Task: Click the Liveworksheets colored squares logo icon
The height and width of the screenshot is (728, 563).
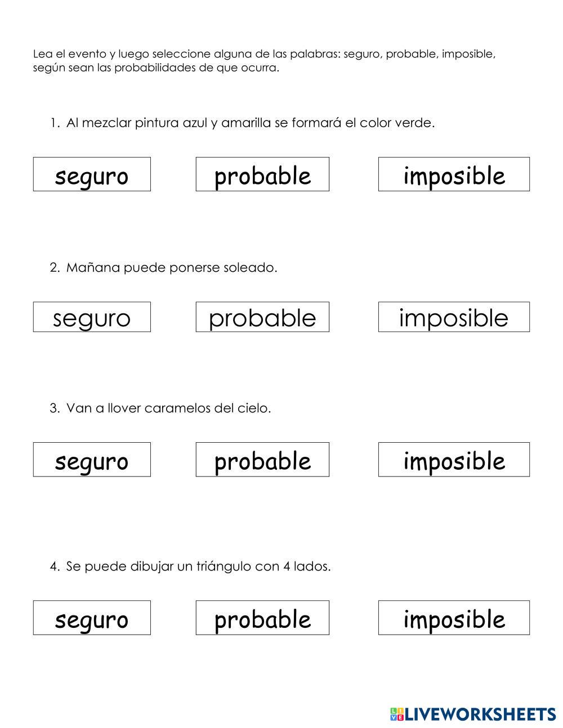Action: click(397, 714)
